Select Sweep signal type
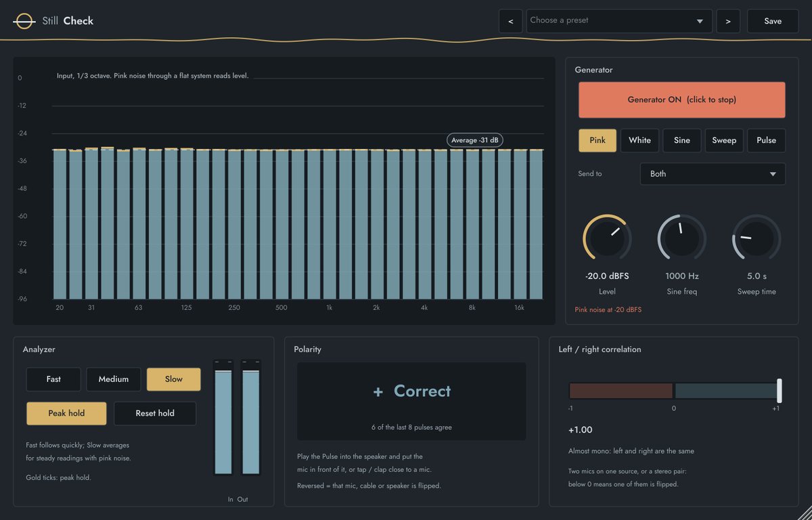 point(724,140)
